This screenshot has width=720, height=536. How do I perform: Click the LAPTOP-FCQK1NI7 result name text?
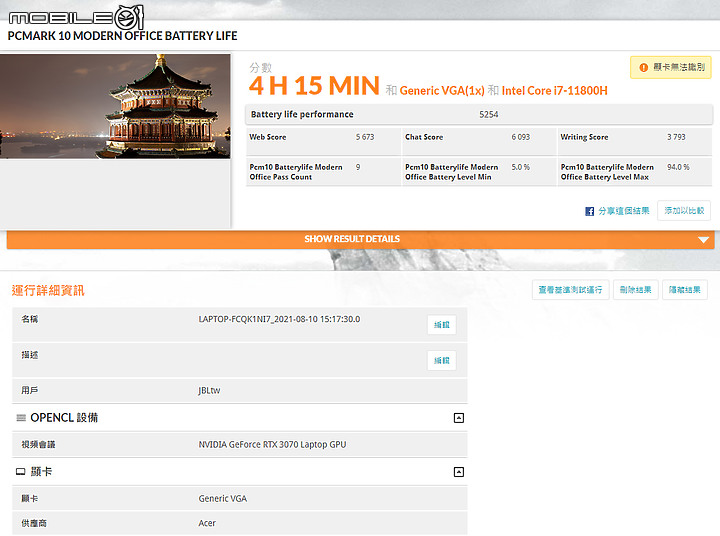click(279, 319)
